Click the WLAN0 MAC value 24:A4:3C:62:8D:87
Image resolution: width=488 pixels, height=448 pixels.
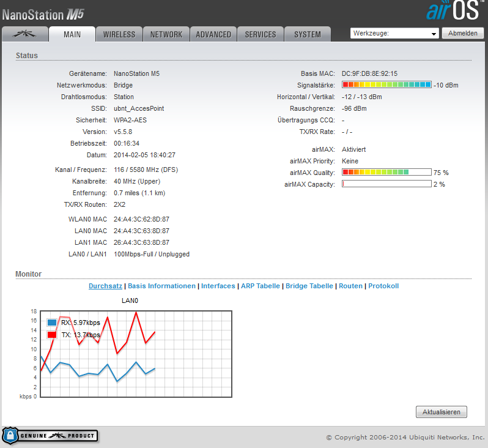pos(141,219)
